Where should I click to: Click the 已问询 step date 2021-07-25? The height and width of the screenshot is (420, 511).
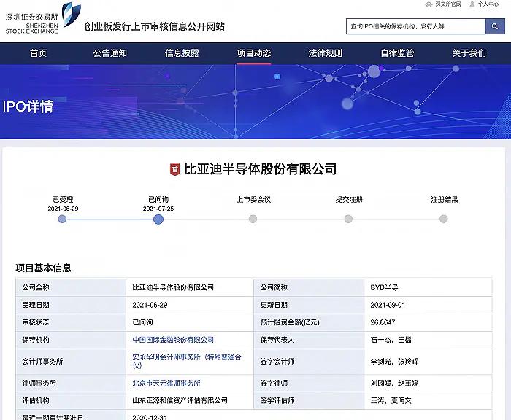coord(158,209)
